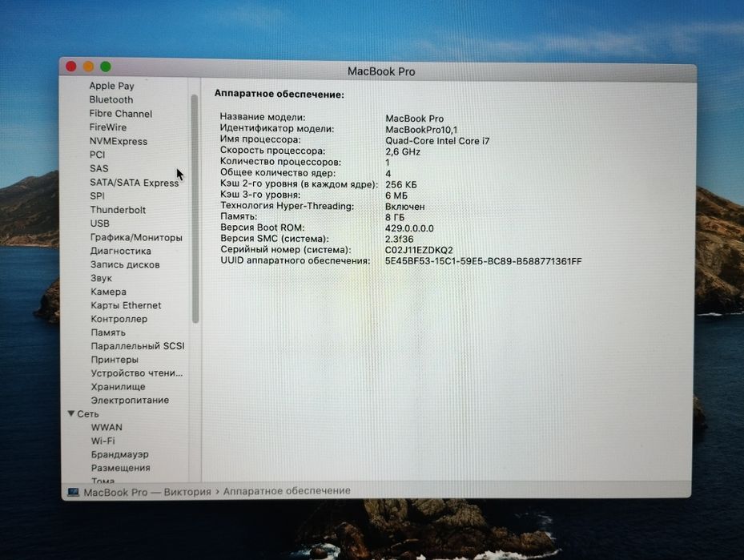744x560 pixels.
Task: Select Fibre Channel in sidebar
Action: pyautogui.click(x=120, y=114)
